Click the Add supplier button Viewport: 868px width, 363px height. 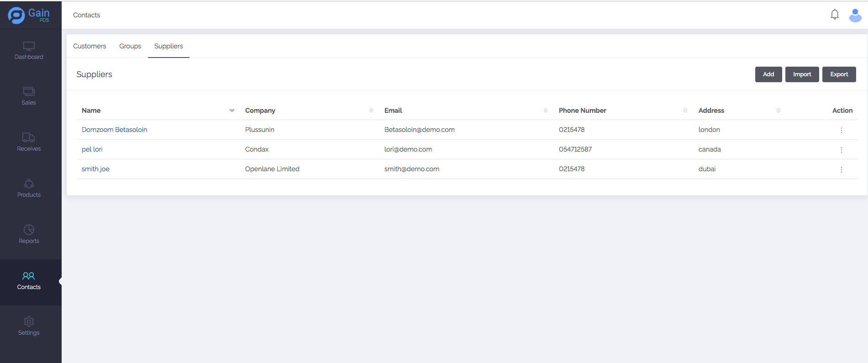pyautogui.click(x=768, y=74)
